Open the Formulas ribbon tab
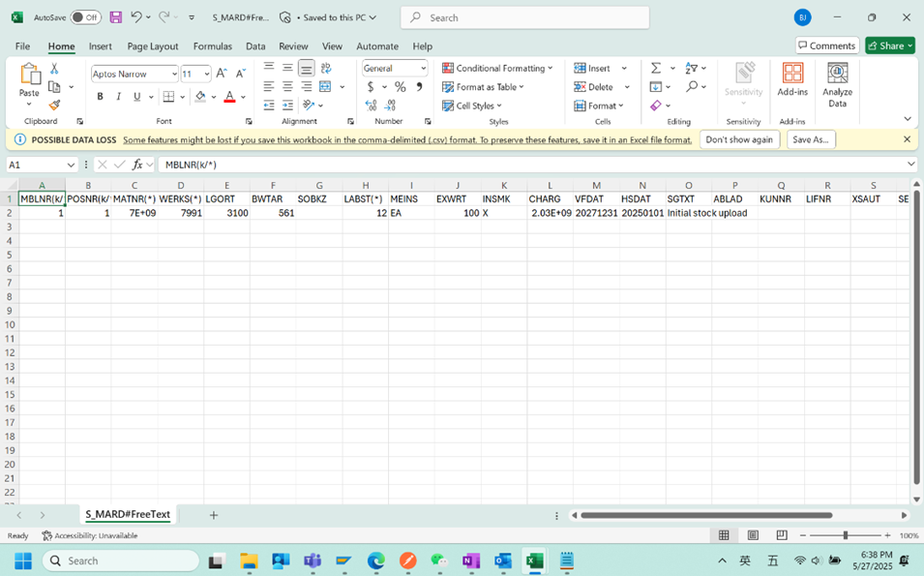The image size is (924, 576). (x=212, y=45)
